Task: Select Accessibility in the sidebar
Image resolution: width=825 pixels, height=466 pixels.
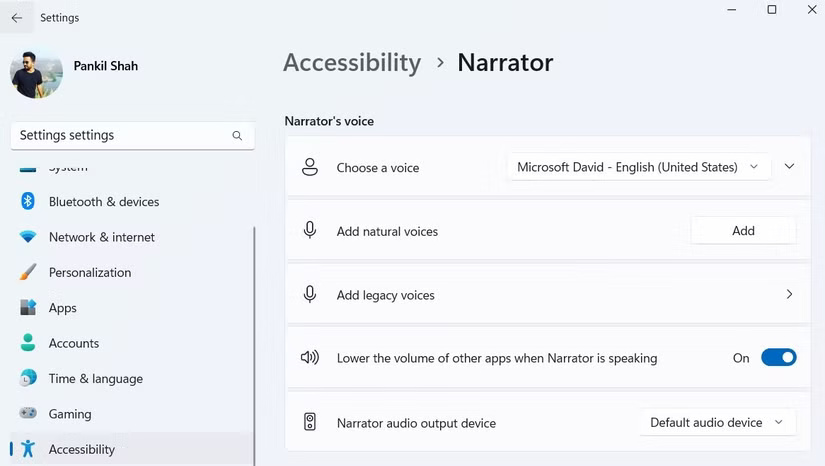Action: (x=82, y=449)
